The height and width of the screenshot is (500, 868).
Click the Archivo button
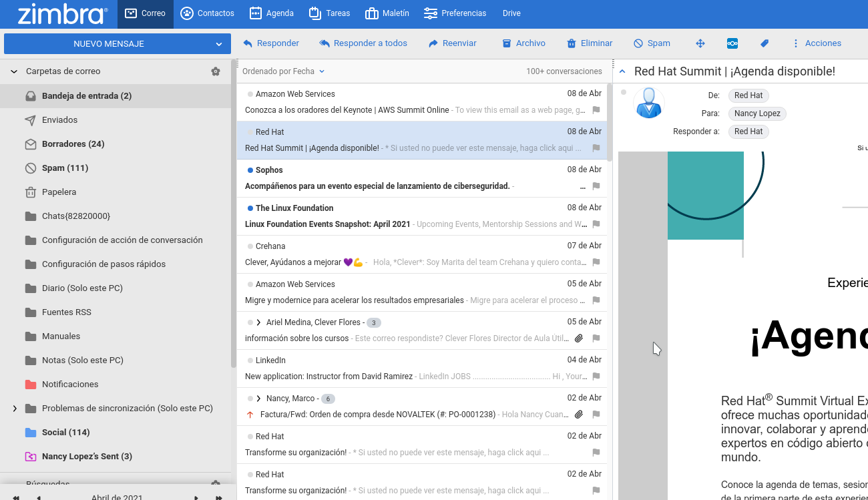(x=523, y=43)
